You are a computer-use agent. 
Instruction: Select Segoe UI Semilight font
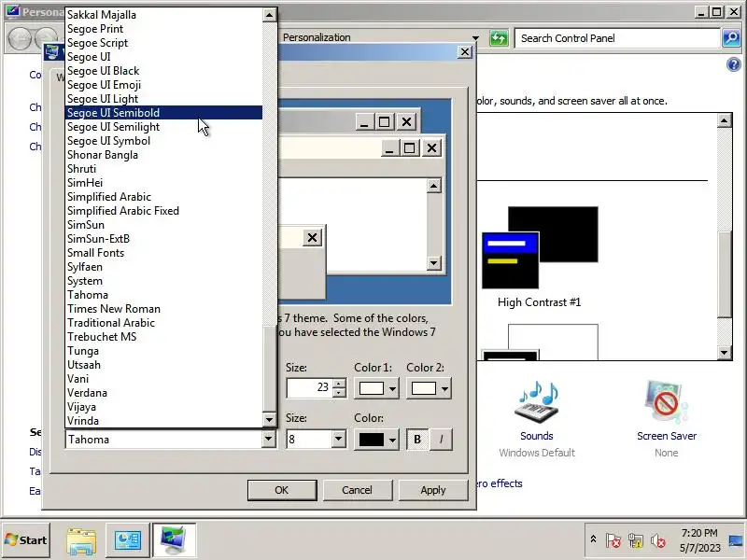coord(163,127)
